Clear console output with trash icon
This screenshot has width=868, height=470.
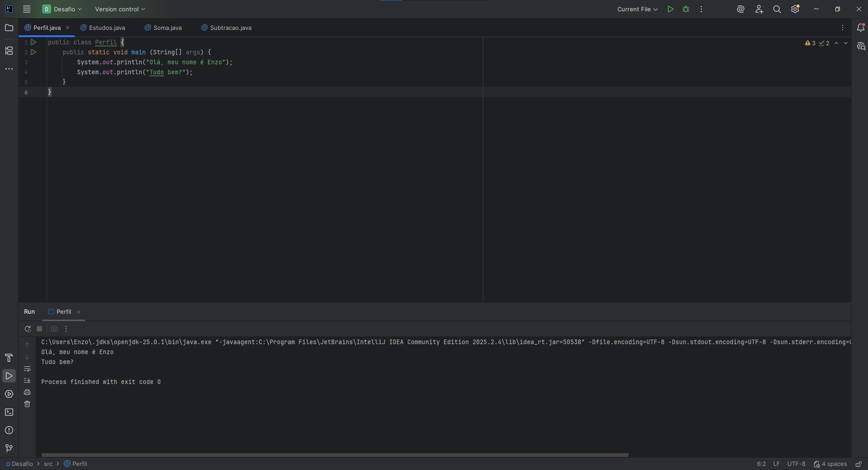(x=27, y=404)
